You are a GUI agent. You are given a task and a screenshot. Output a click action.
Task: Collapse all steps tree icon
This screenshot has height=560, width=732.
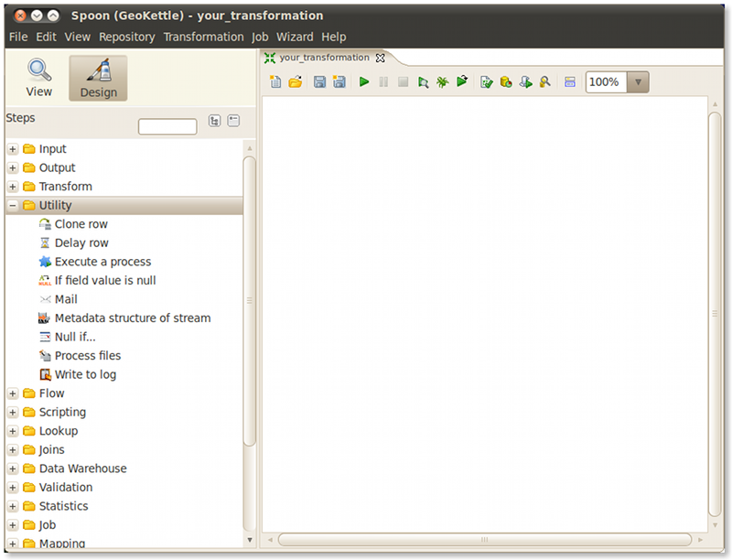pos(233,121)
